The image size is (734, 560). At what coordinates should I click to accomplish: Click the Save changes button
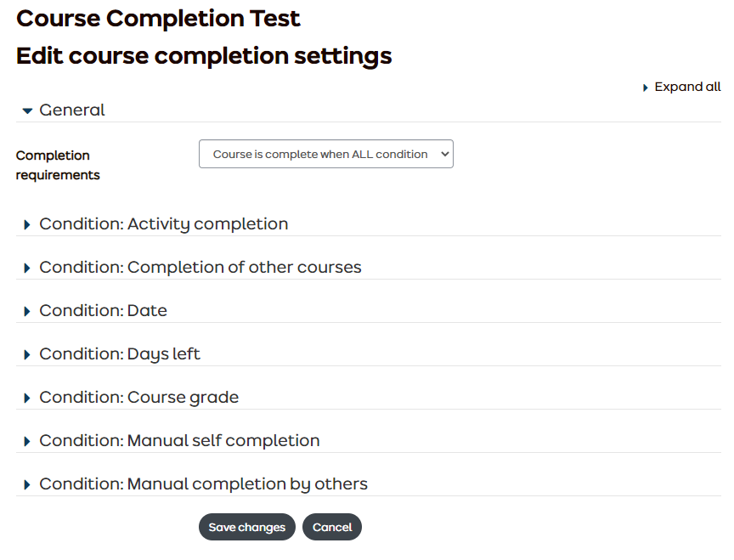tap(246, 527)
